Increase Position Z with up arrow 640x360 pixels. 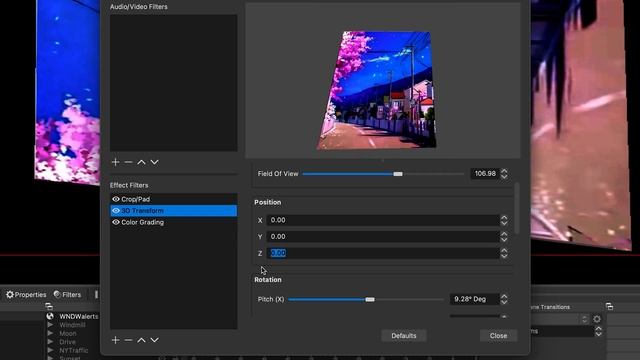pos(504,251)
